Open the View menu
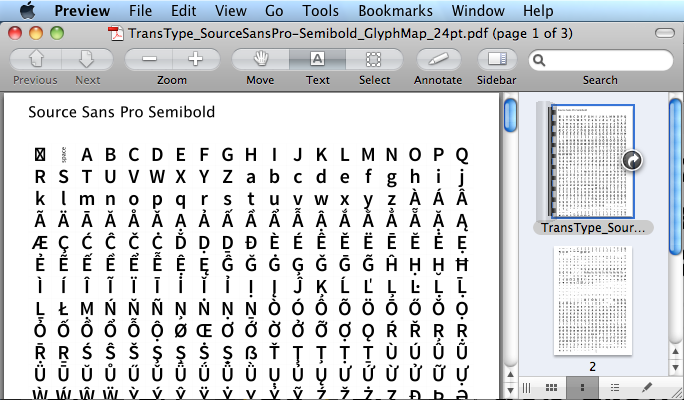 (231, 10)
